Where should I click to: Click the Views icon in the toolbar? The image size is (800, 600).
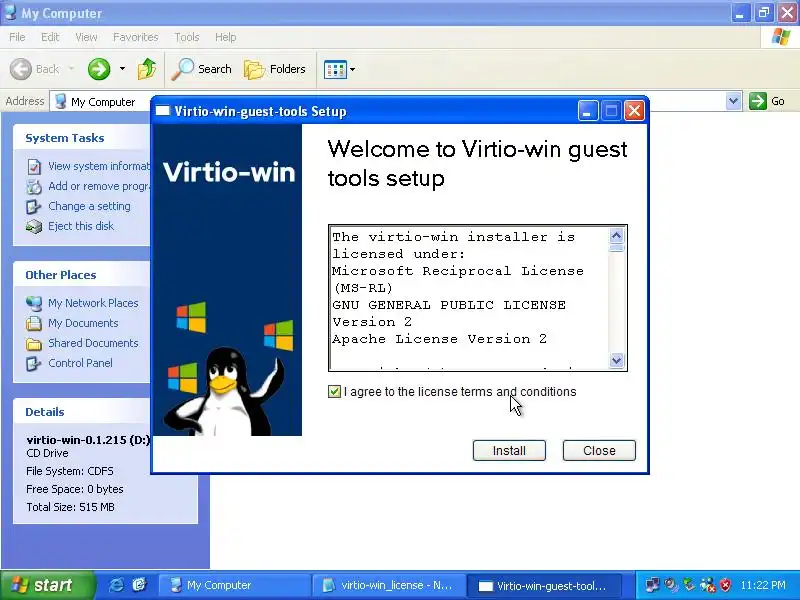pos(335,69)
